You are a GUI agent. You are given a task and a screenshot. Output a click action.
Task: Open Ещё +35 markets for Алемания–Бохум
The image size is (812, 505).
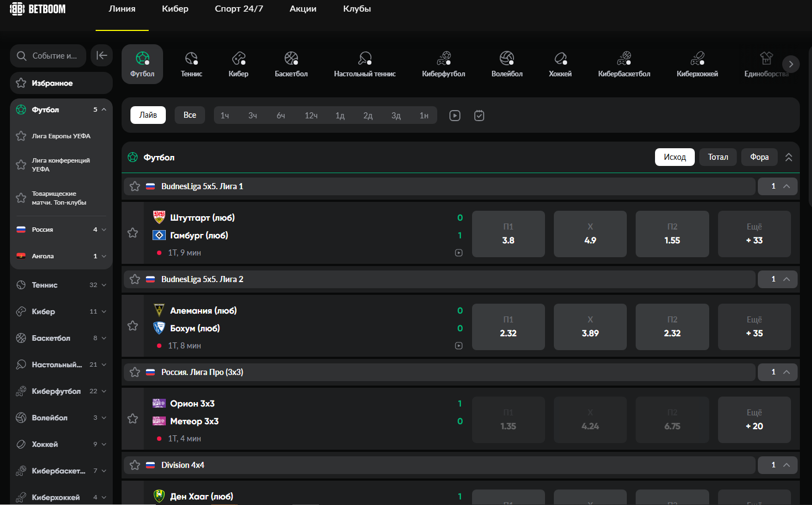(x=755, y=327)
